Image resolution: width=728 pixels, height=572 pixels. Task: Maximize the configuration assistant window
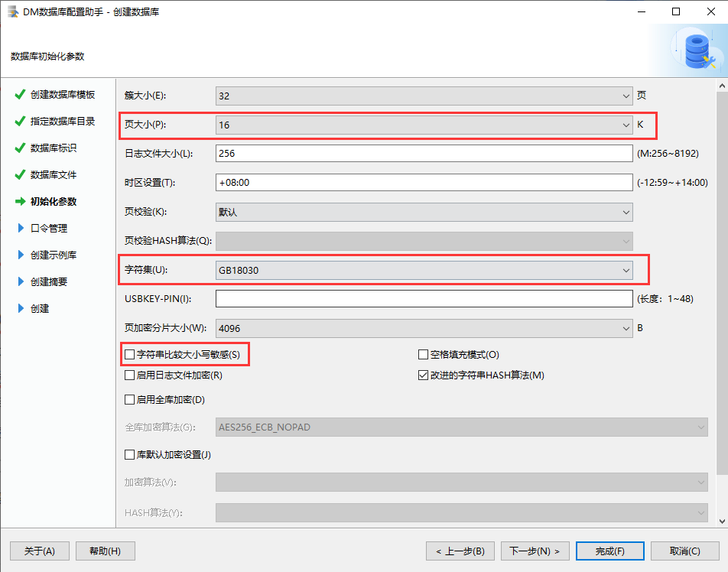tap(676, 11)
